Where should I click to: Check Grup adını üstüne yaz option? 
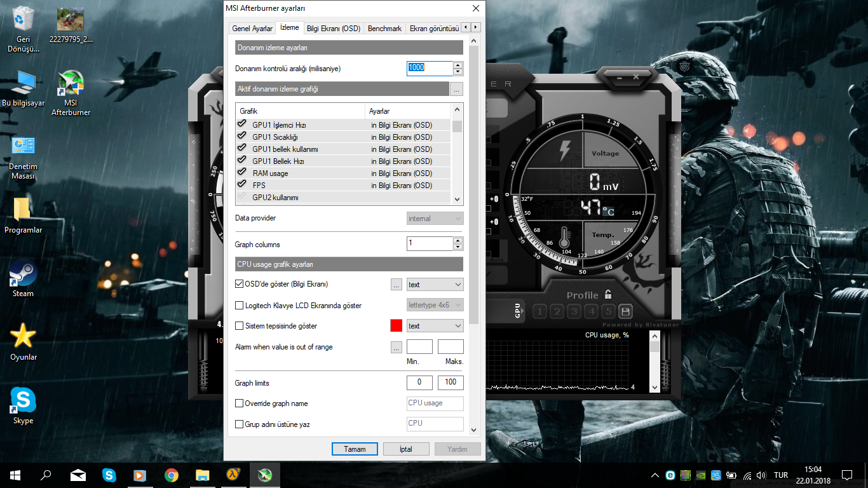[x=240, y=424]
